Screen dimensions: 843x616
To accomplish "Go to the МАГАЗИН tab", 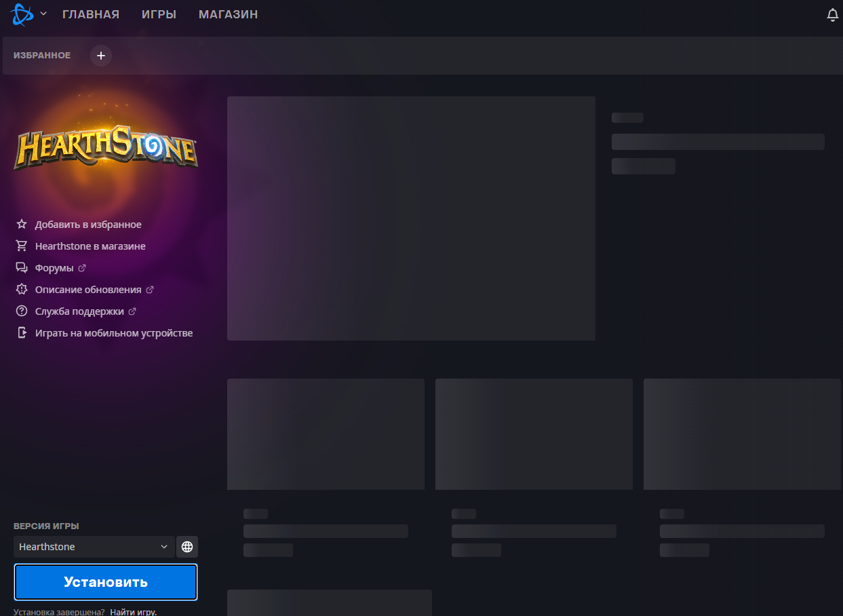I will (229, 14).
